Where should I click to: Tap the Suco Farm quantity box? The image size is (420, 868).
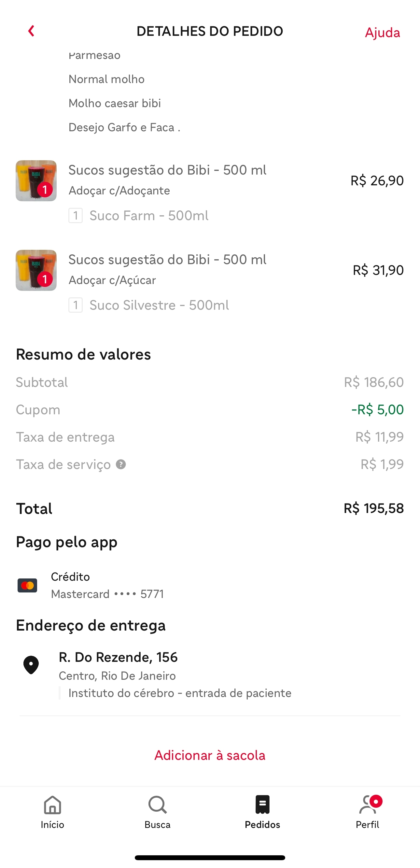76,216
